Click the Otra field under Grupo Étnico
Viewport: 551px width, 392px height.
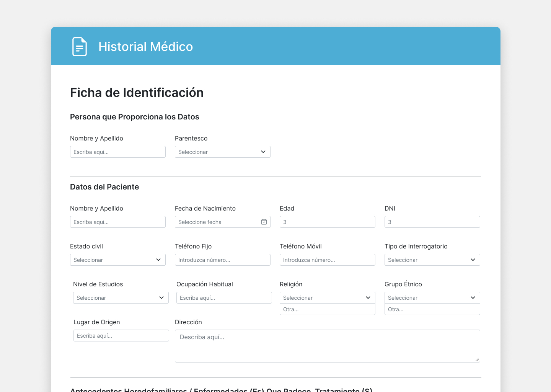[x=432, y=309]
